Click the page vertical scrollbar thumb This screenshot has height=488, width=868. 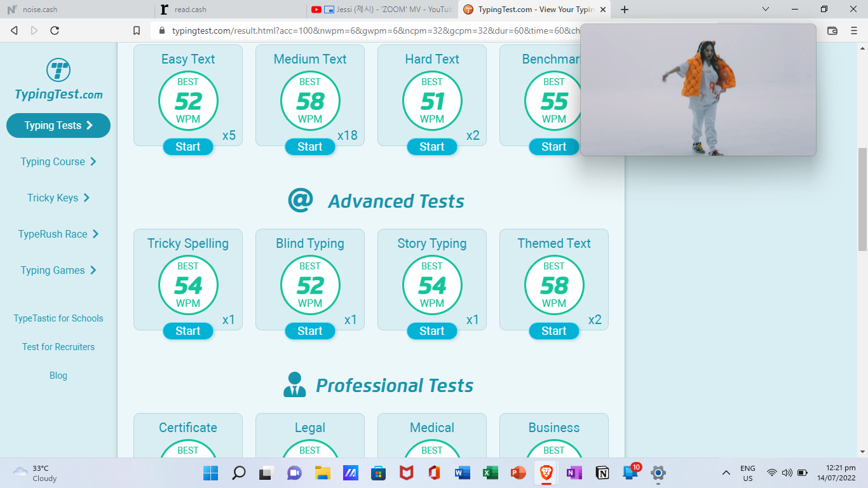pyautogui.click(x=862, y=200)
